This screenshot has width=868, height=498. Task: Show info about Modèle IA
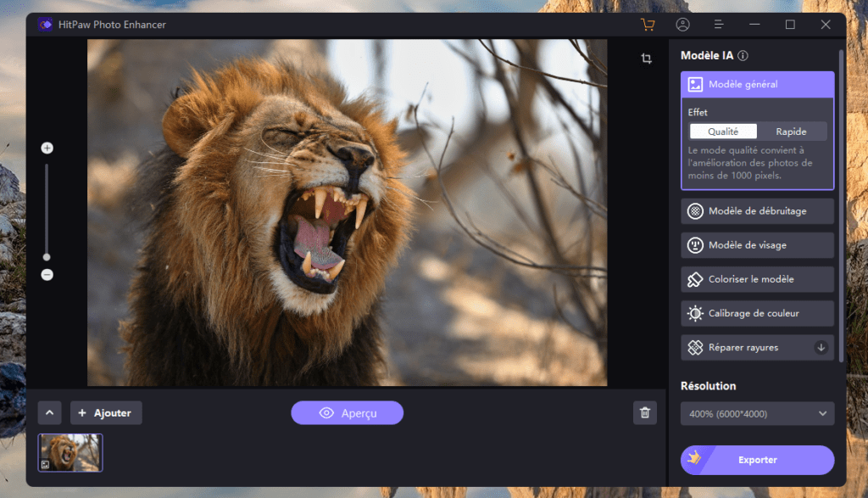point(743,55)
